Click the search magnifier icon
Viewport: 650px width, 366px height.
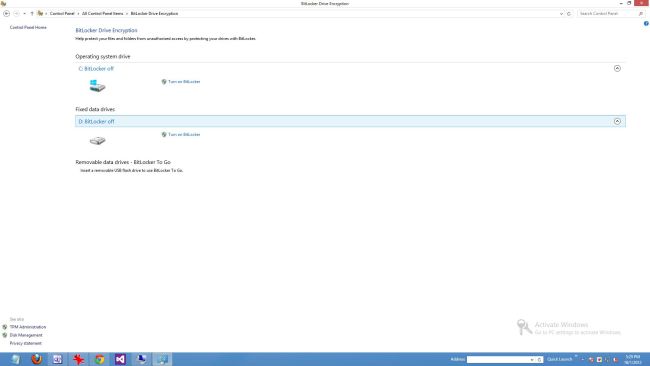[641, 14]
